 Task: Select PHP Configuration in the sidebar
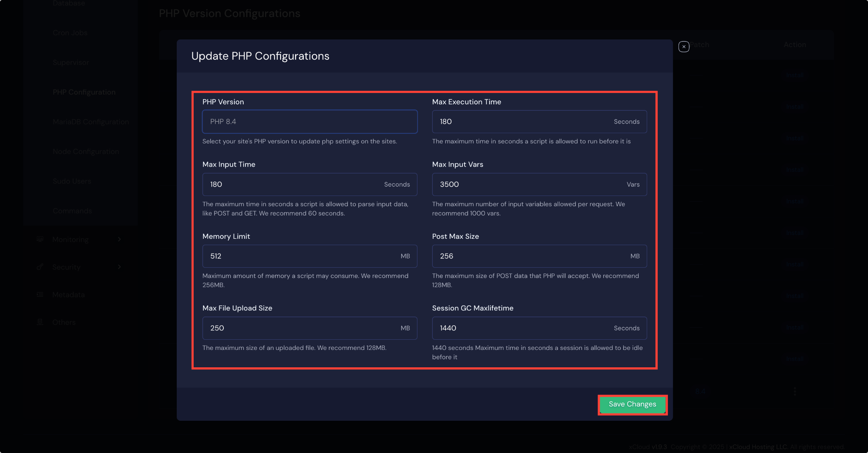84,92
